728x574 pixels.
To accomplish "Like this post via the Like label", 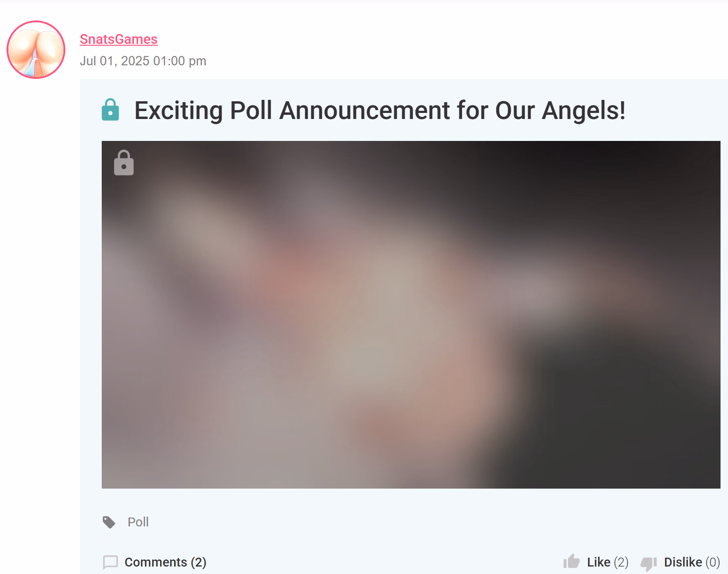I will pos(599,562).
